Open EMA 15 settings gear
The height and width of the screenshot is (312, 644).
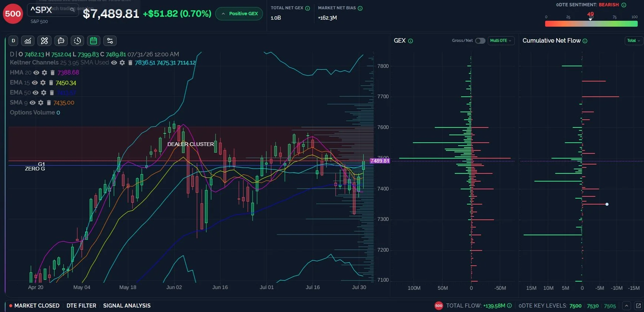click(43, 83)
